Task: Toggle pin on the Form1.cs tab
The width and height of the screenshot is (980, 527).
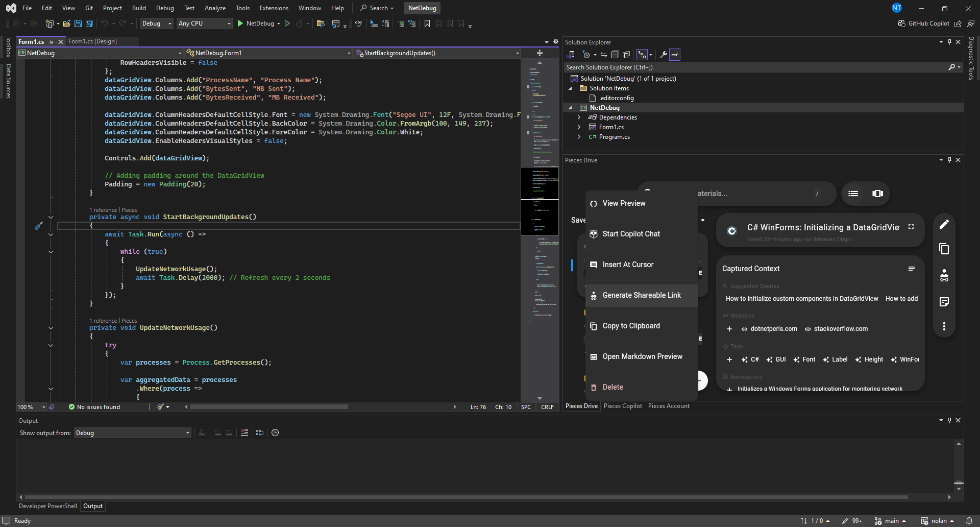Action: (52, 42)
